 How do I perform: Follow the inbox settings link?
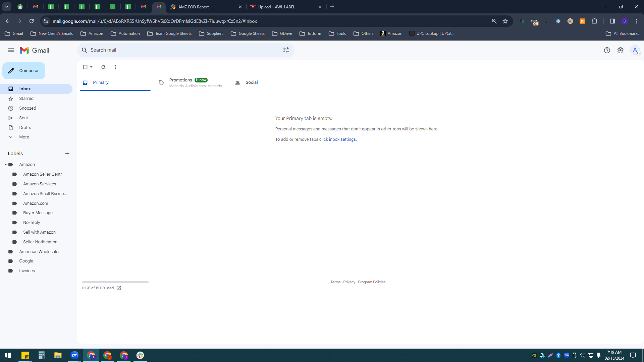342,139
